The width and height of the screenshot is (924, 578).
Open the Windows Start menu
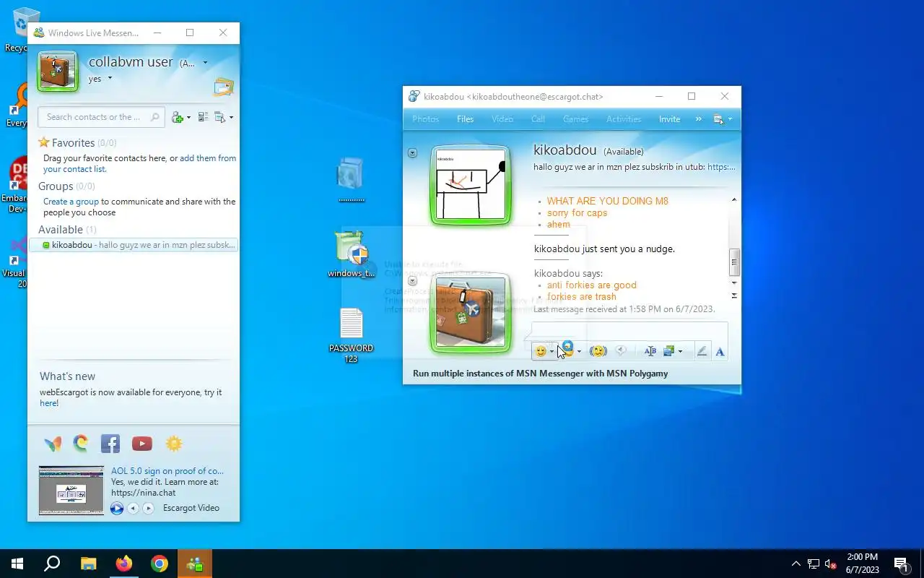(17, 564)
